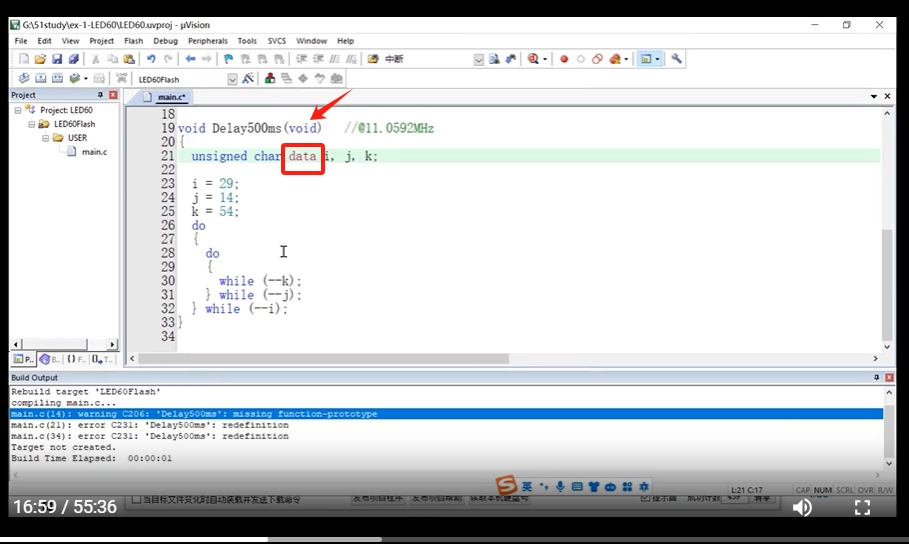
Task: Open Configuration with the wrench icon
Action: (x=677, y=59)
